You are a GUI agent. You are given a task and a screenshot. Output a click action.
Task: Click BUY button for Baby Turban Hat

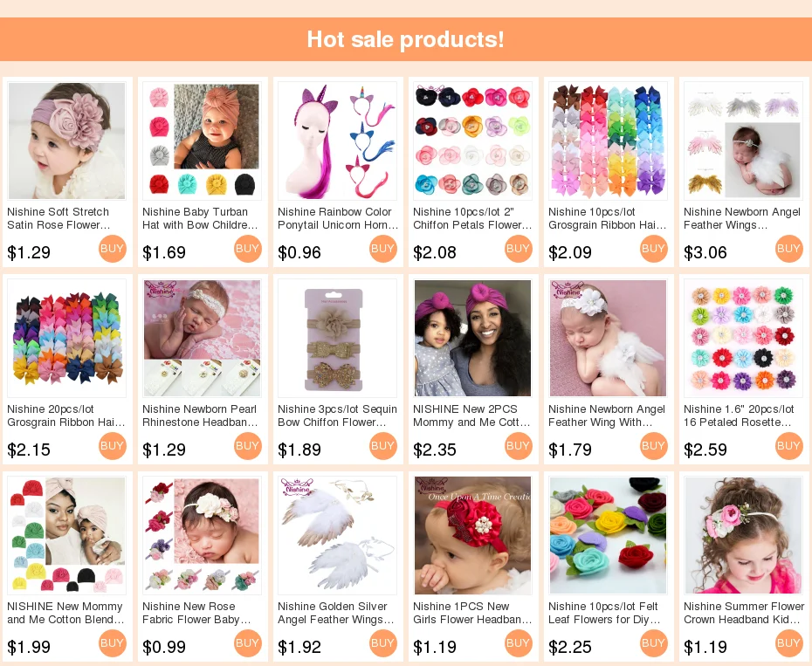tap(248, 249)
